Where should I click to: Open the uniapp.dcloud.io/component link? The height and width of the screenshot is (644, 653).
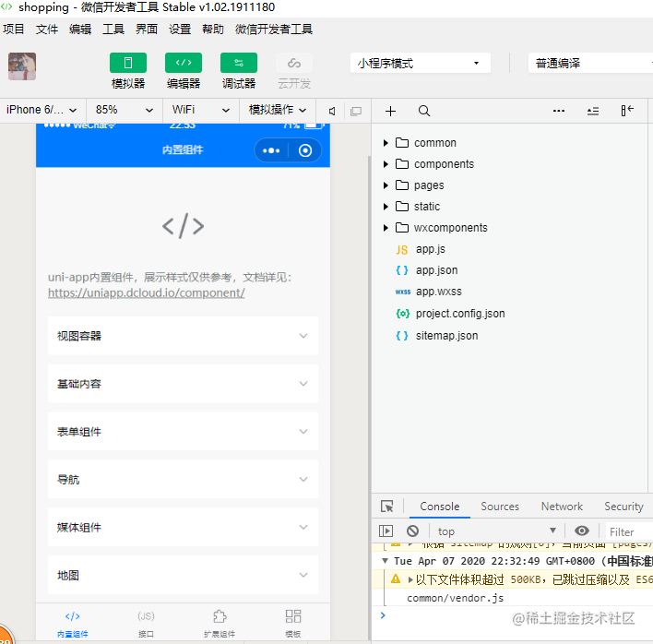point(146,292)
